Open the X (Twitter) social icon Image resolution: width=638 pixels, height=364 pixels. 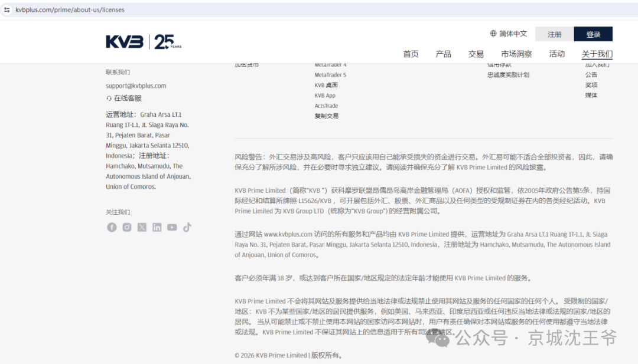(142, 227)
